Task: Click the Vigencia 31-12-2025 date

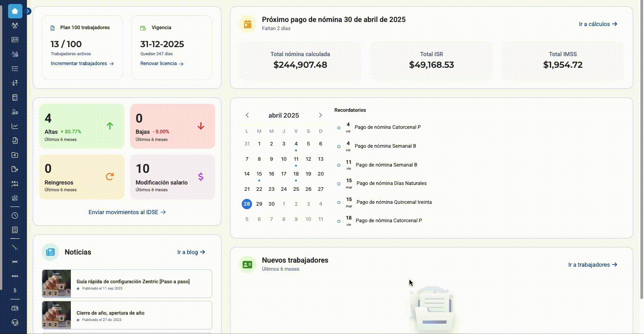Action: click(162, 44)
